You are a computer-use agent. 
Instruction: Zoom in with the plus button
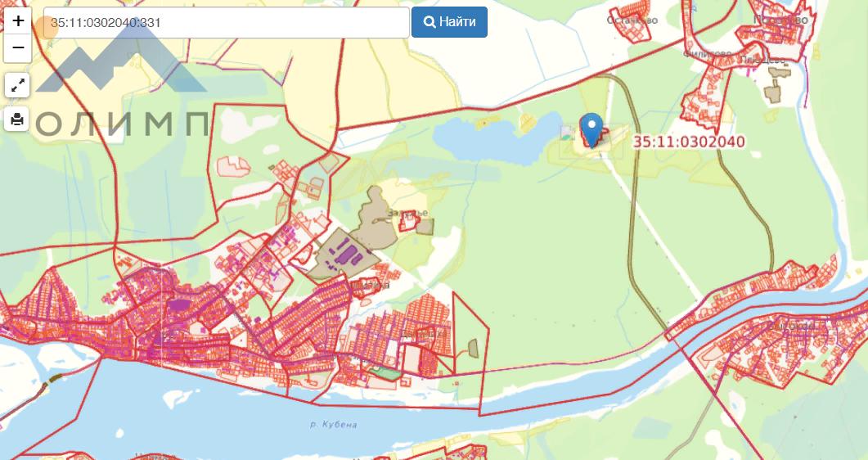tap(18, 21)
